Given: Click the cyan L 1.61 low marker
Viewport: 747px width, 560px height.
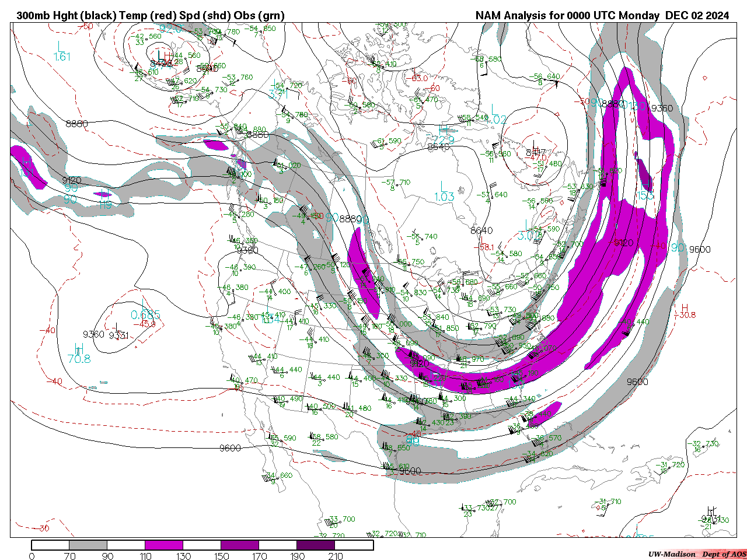Looking at the screenshot, I should [61, 51].
